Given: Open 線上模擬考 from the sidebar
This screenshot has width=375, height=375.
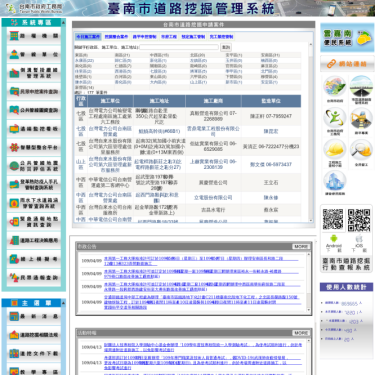Looking at the screenshot, I should pyautogui.click(x=34, y=259).
